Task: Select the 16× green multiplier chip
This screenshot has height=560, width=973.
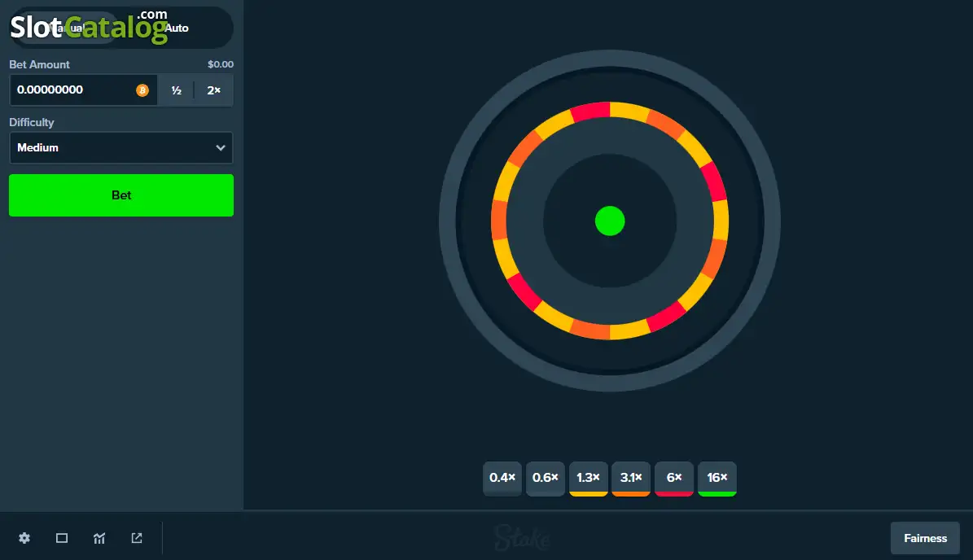Action: tap(717, 478)
